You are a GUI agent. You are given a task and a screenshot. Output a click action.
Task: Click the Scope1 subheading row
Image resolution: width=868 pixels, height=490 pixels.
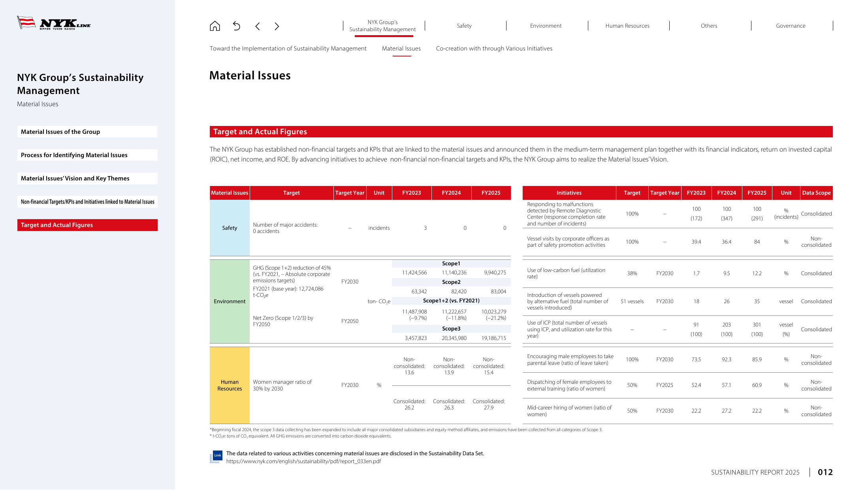pyautogui.click(x=451, y=263)
